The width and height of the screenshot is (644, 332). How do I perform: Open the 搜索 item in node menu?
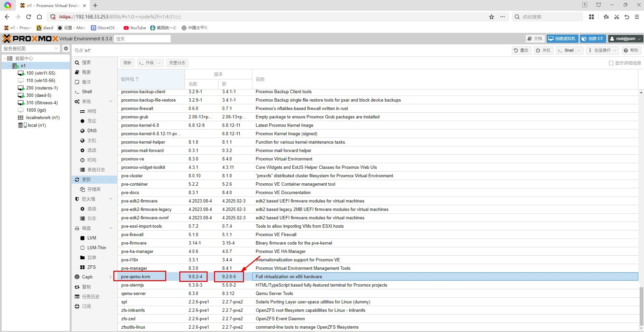pos(86,63)
